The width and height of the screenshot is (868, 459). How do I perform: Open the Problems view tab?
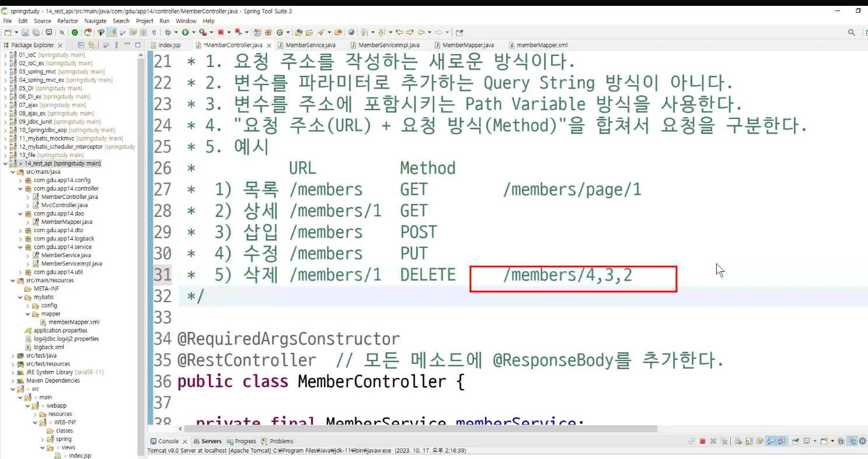coord(277,442)
